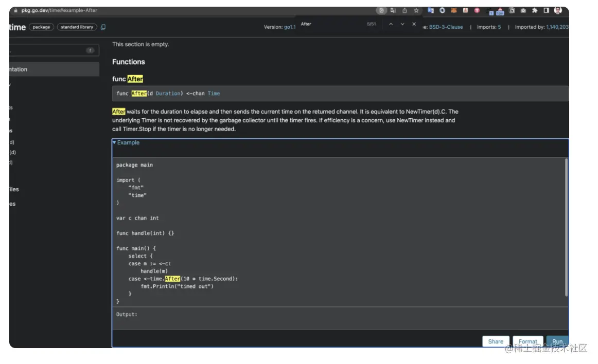
Task: Select the highlighted Documentation sidebar item
Action: click(x=54, y=69)
